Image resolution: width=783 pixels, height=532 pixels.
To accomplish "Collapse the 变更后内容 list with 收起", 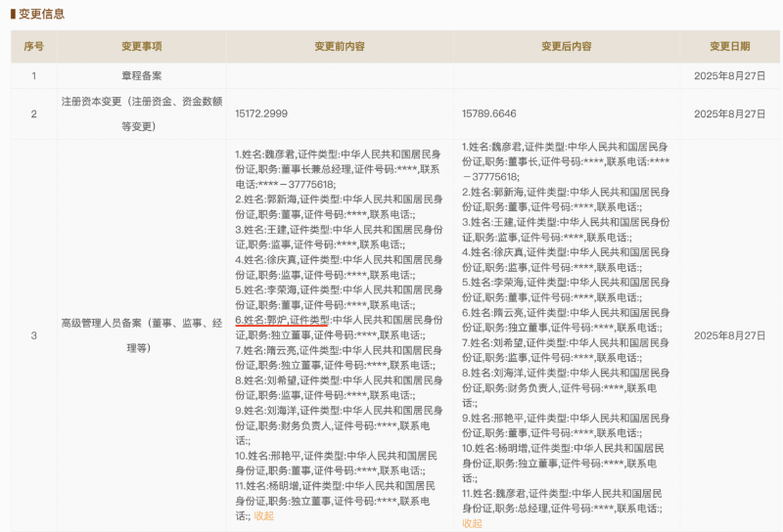I will 472,523.
